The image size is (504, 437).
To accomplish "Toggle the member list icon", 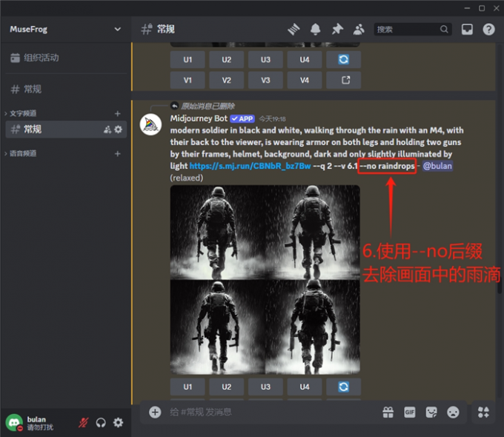I will [359, 29].
